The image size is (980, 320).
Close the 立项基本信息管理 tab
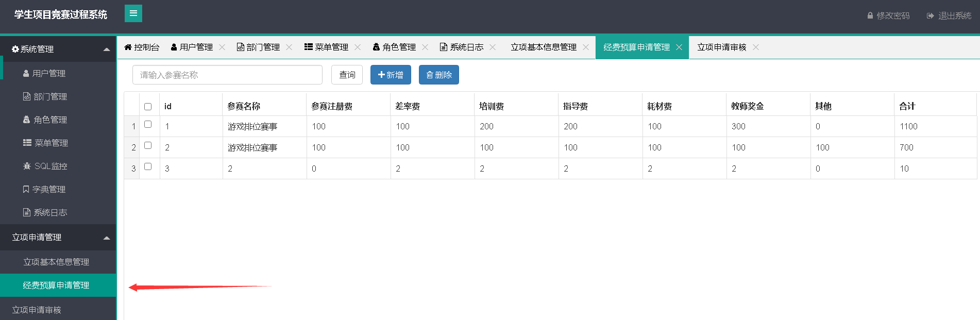(x=586, y=47)
